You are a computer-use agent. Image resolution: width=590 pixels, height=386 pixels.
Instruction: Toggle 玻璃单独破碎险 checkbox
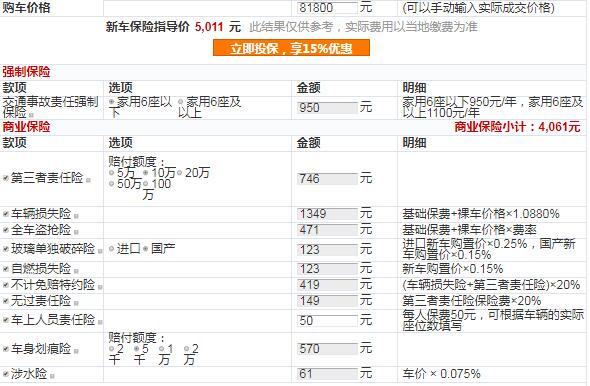6,249
